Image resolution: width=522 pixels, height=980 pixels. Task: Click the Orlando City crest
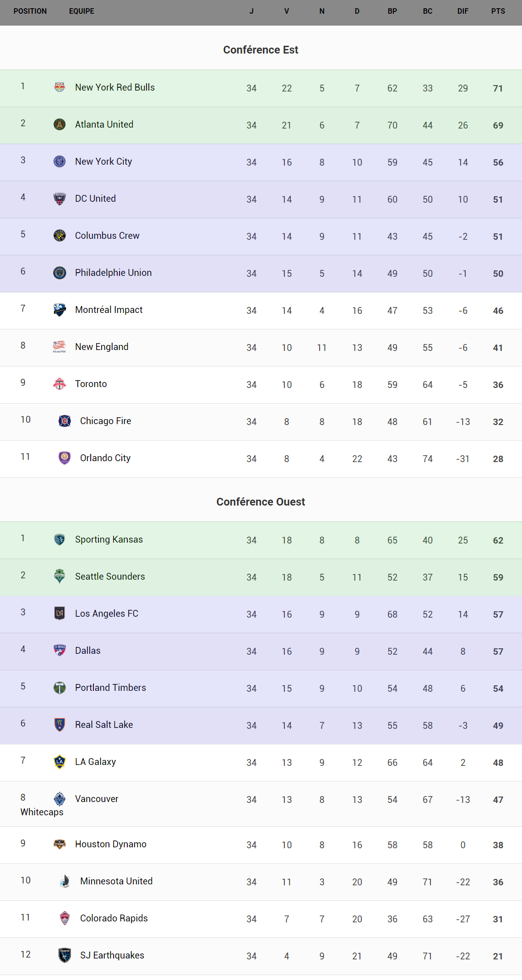[65, 458]
